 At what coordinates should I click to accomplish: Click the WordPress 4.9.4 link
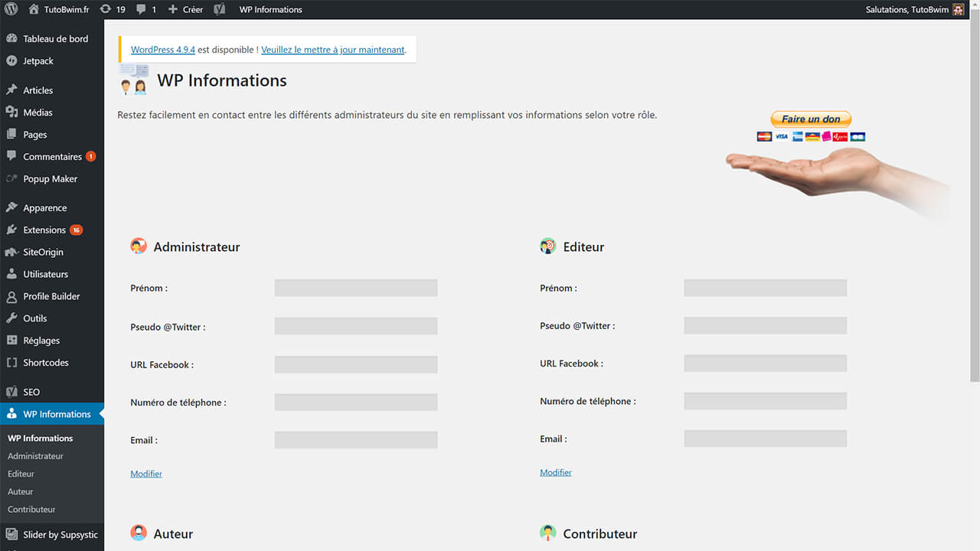163,50
